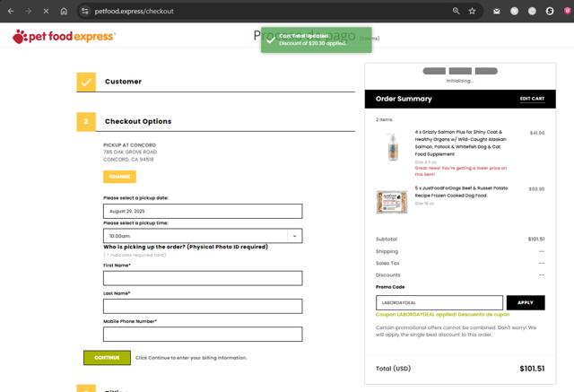Click the yellow Change pickup location button
574x392 pixels.
119,177
